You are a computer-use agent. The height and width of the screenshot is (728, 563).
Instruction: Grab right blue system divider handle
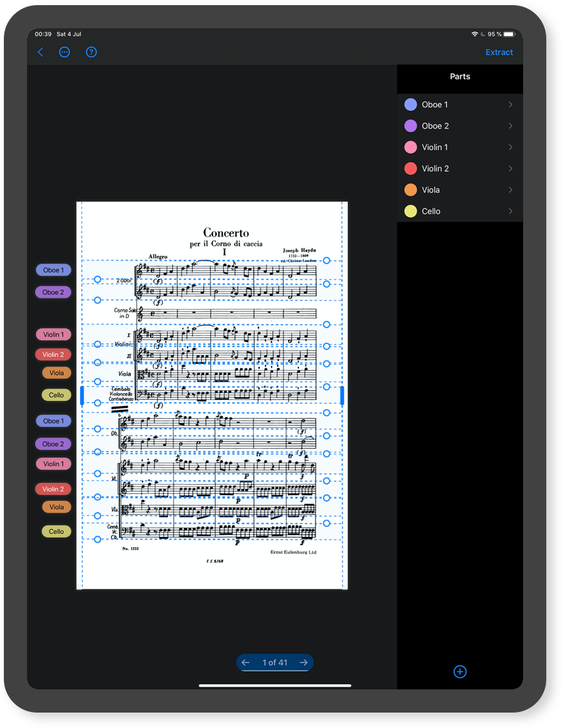click(342, 396)
